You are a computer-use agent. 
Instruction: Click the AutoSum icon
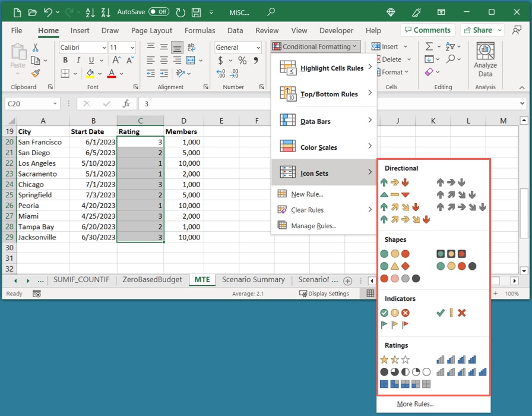click(x=429, y=46)
